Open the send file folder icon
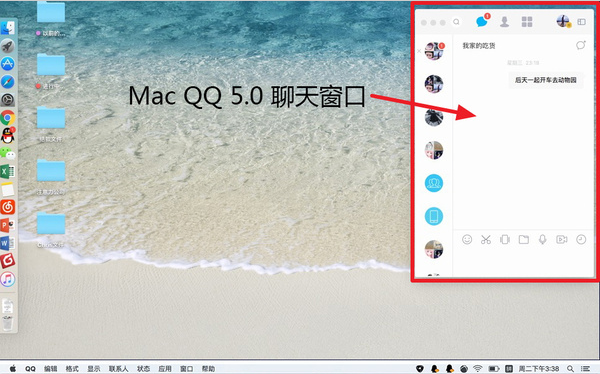The width and height of the screenshot is (600, 374). click(523, 240)
